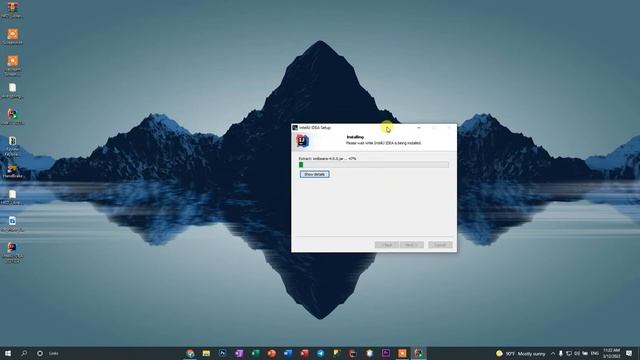Minimize the IntelliJ IDEA Setup window
This screenshot has height=360, width=640.
tap(418, 128)
